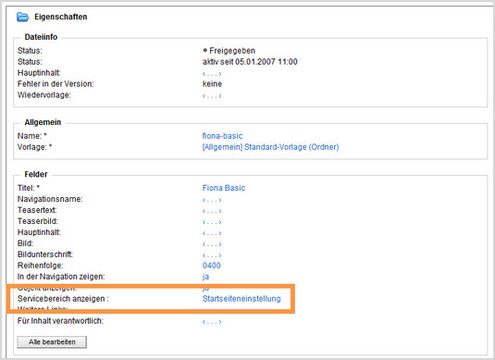Edit empty Navigationsname placeholder value
Screen dimensions: 495x360
[x=212, y=200]
